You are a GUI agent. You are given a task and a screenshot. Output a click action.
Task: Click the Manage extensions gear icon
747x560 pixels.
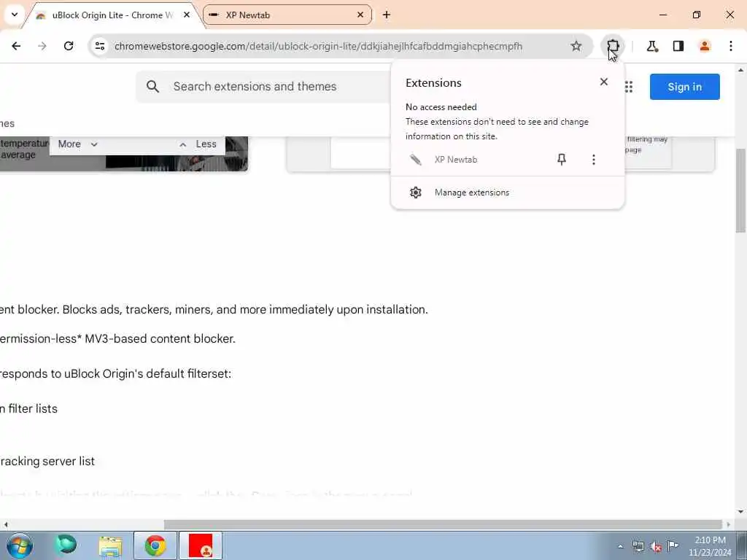pyautogui.click(x=415, y=192)
